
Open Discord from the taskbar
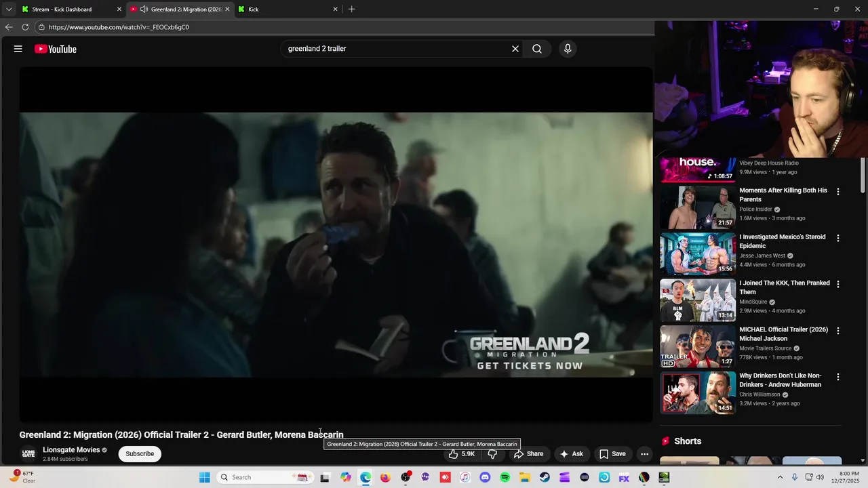coord(485,477)
